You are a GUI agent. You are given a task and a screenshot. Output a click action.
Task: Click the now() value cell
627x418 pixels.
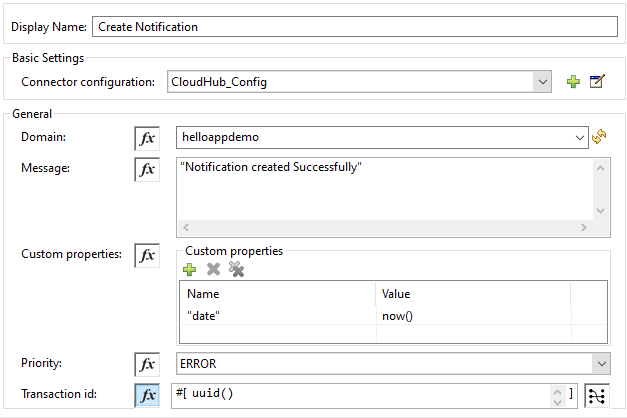click(x=471, y=315)
